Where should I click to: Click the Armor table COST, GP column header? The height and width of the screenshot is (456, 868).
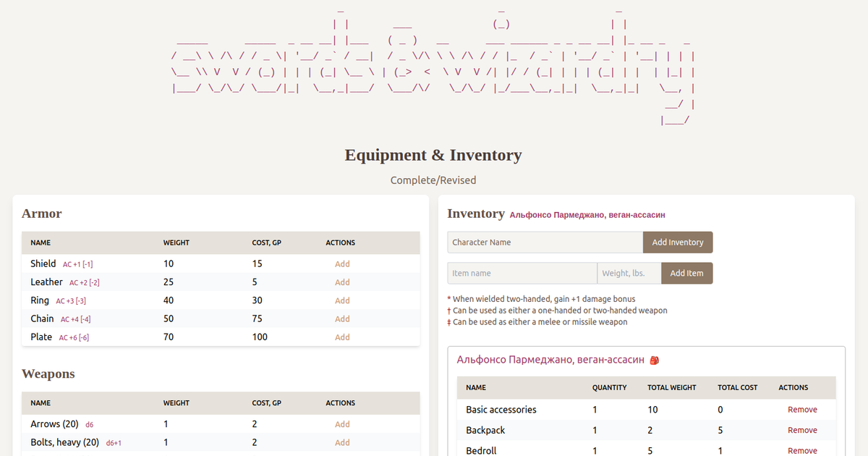tap(267, 243)
